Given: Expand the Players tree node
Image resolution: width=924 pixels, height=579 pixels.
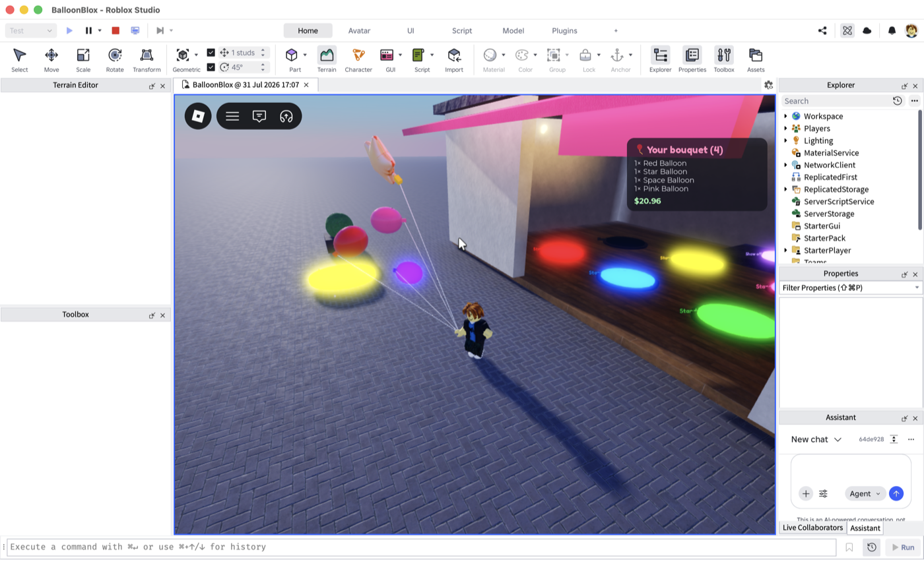Looking at the screenshot, I should click(785, 129).
